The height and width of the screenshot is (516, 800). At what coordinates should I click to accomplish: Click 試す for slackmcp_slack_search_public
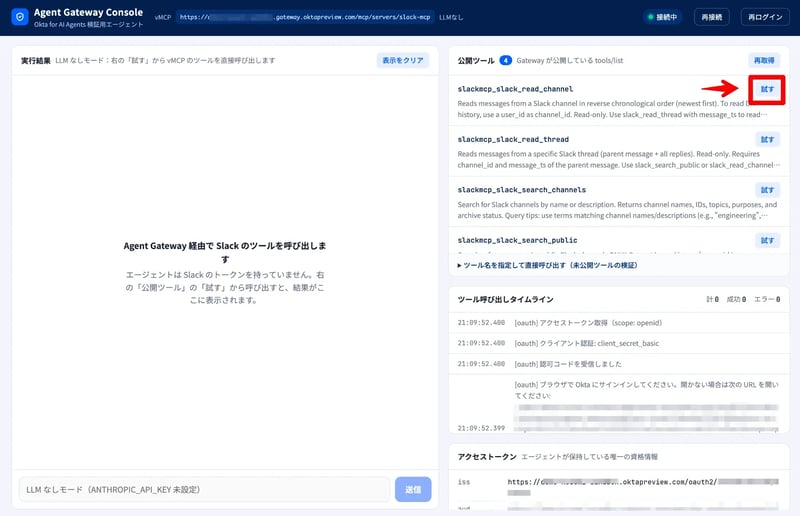tap(767, 240)
